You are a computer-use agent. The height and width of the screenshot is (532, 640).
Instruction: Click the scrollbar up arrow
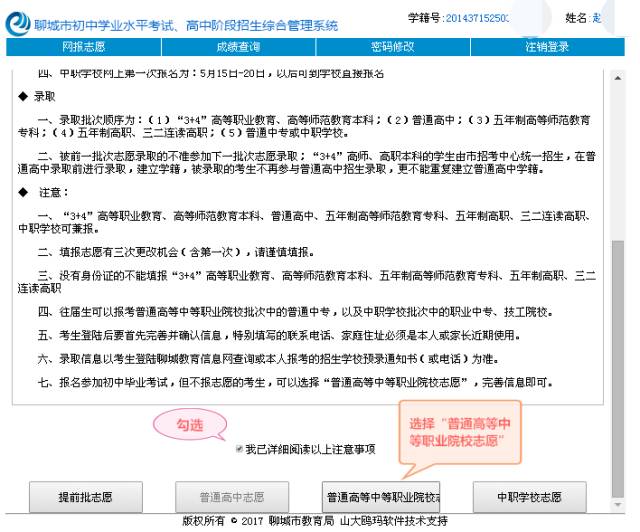[616, 77]
